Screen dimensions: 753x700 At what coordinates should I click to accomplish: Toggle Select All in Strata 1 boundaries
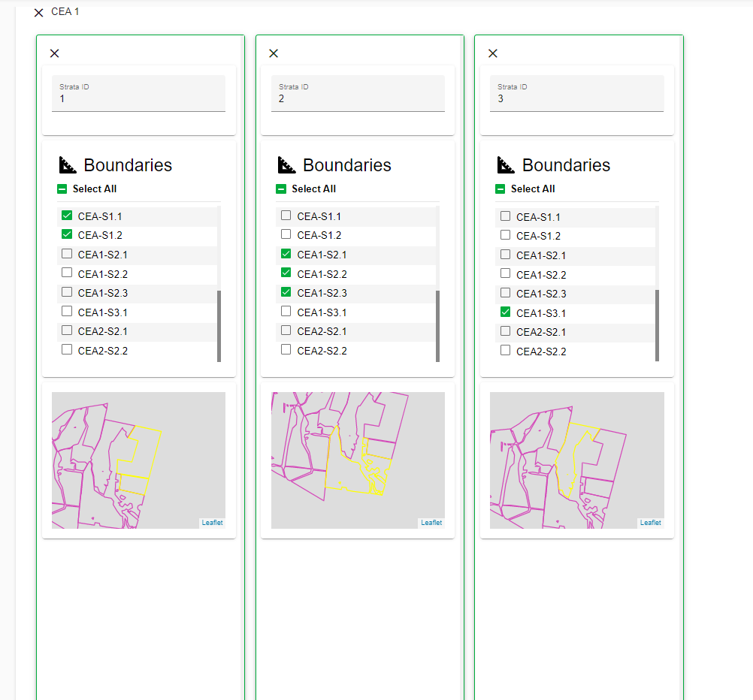[x=63, y=189]
